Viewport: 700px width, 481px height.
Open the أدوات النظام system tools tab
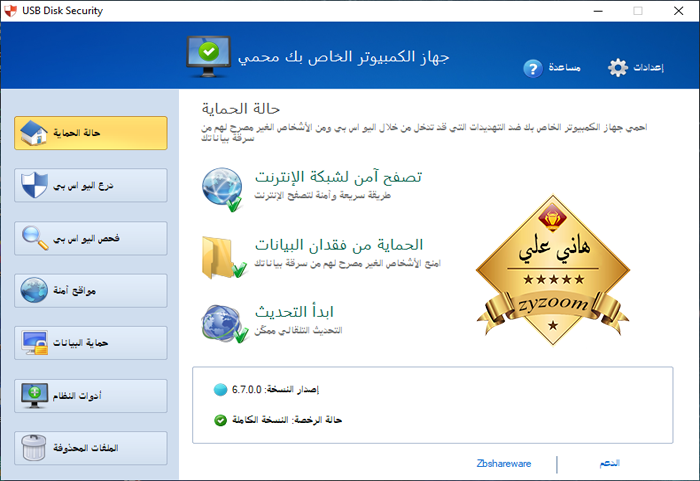[x=91, y=396]
